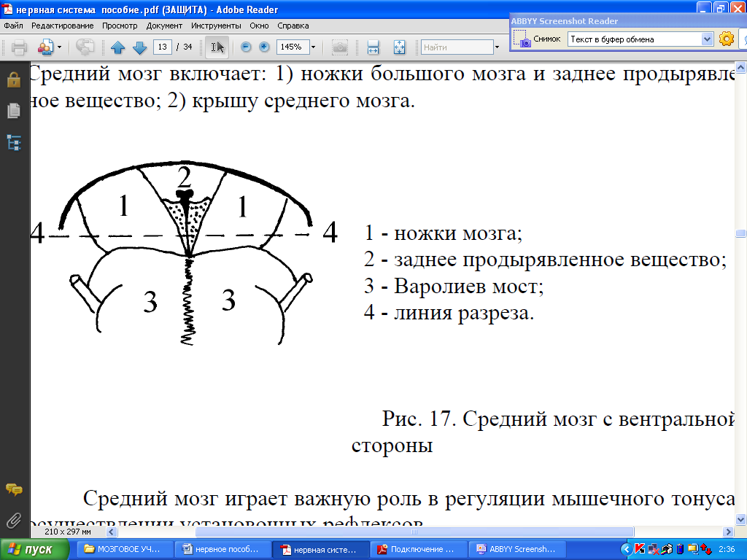747x560 pixels.
Task: Click the total pages text '/ 34'
Action: pos(185,47)
